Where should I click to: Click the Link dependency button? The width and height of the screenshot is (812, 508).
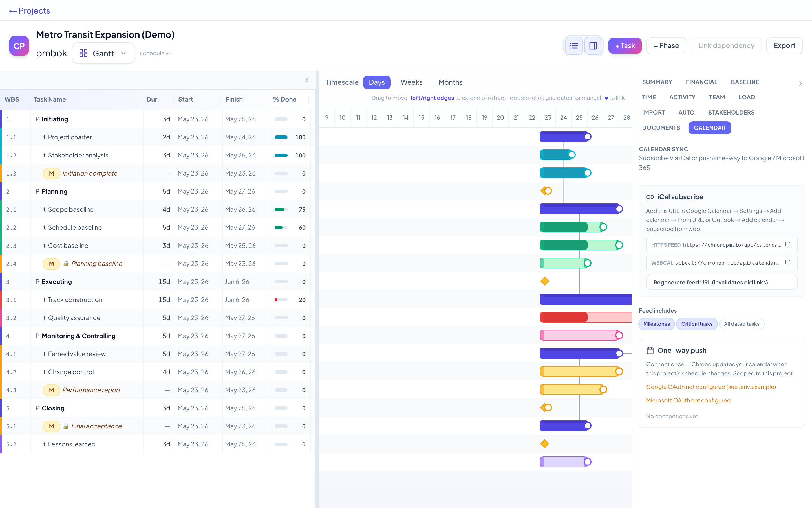point(726,46)
